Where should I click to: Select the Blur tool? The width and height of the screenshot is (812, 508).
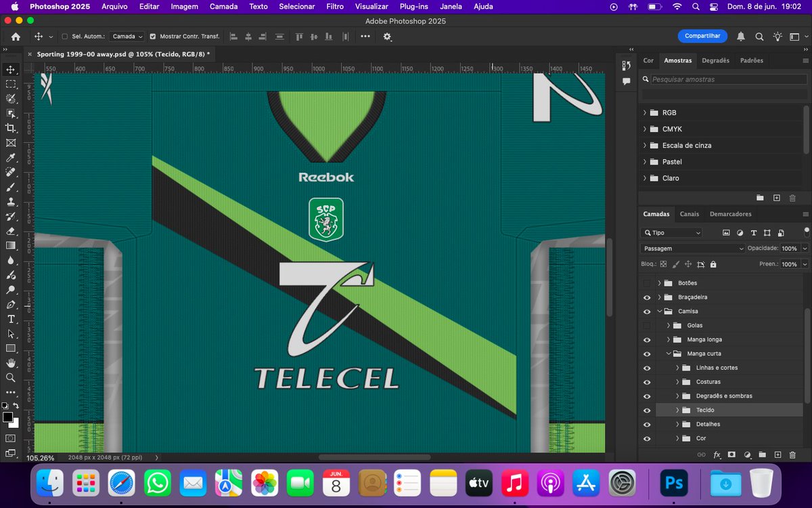pos(11,260)
